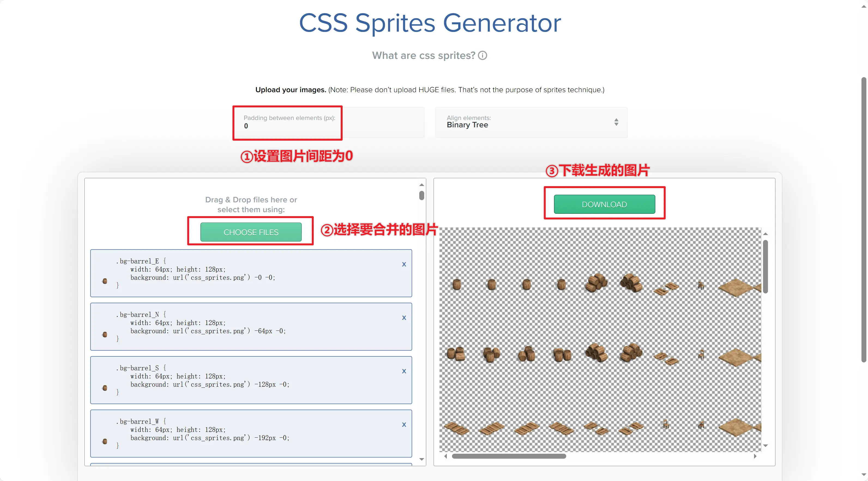Remove the .bg-barrel_N sprite entry

pos(404,318)
